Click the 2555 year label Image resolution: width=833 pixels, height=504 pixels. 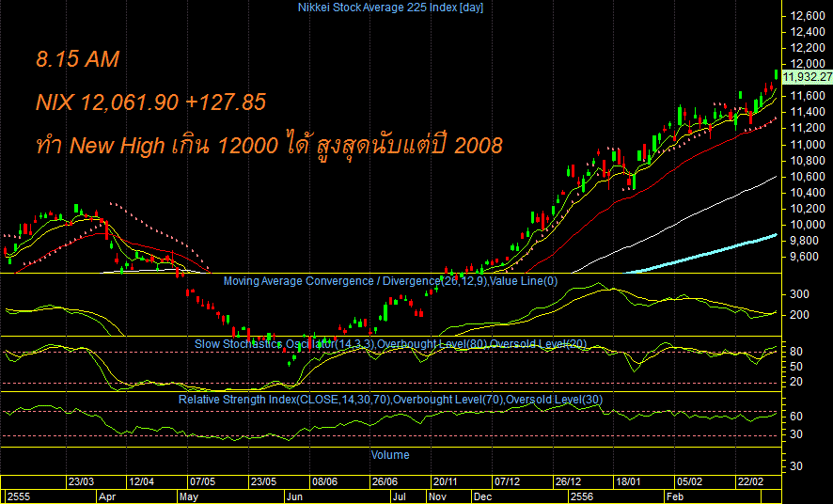pyautogui.click(x=19, y=496)
